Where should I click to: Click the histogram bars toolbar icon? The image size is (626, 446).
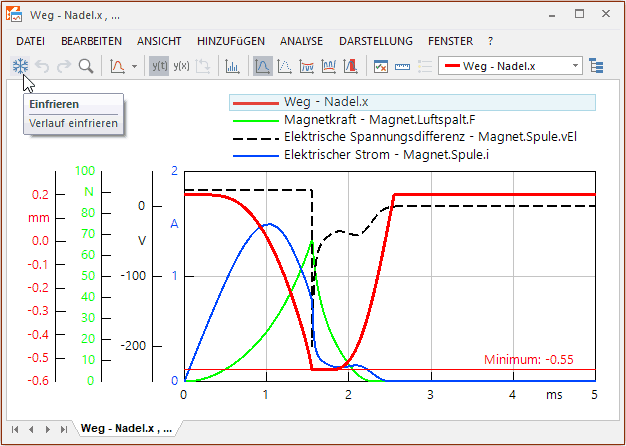[232, 67]
